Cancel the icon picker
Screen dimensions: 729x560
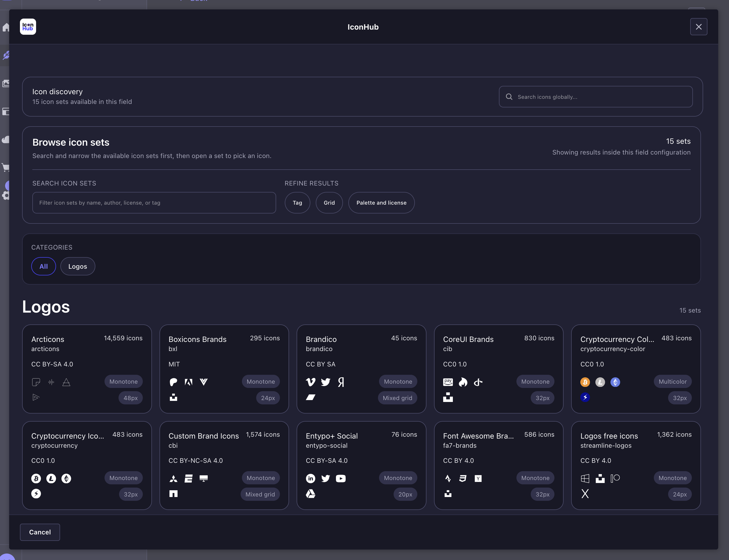40,532
